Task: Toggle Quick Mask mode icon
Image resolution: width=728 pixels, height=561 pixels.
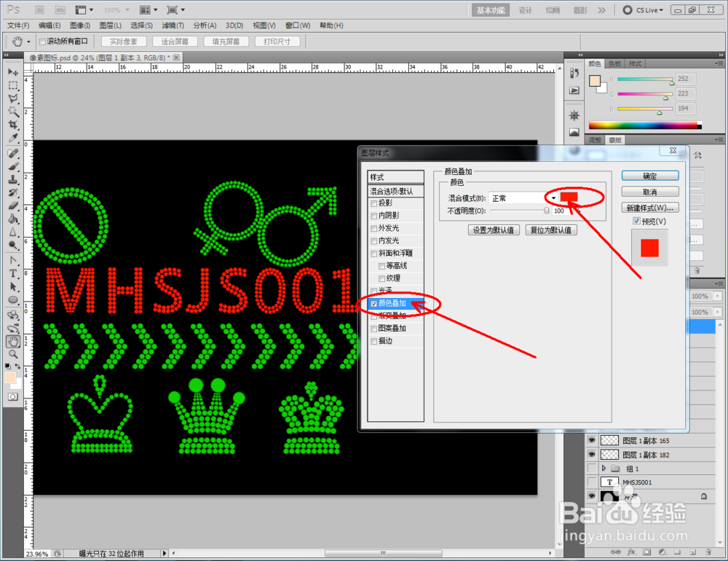Action: [12, 396]
